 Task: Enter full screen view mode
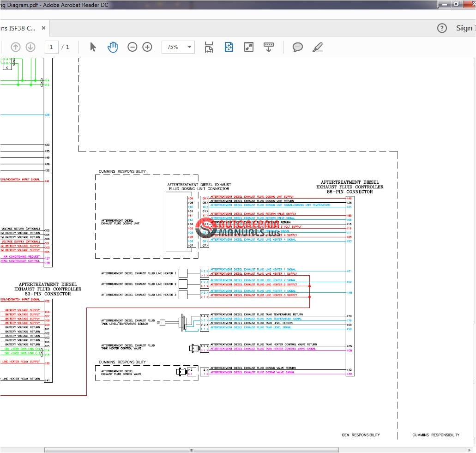249,47
